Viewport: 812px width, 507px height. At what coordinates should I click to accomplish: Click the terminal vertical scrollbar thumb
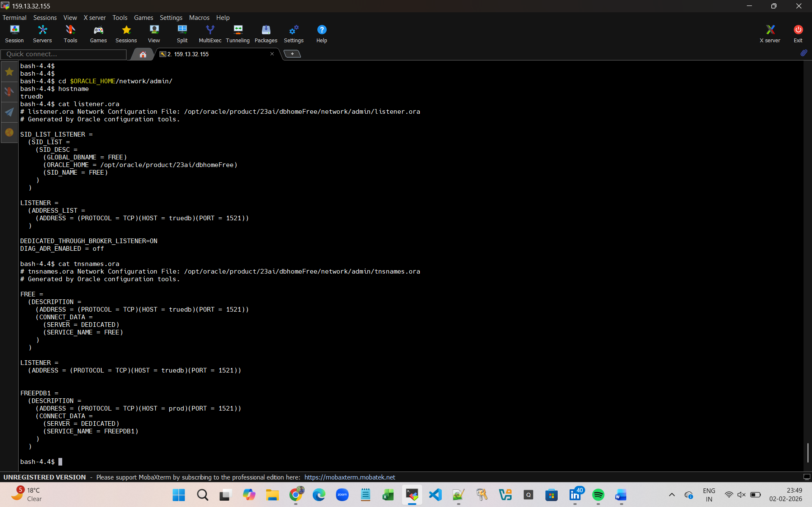point(807,452)
